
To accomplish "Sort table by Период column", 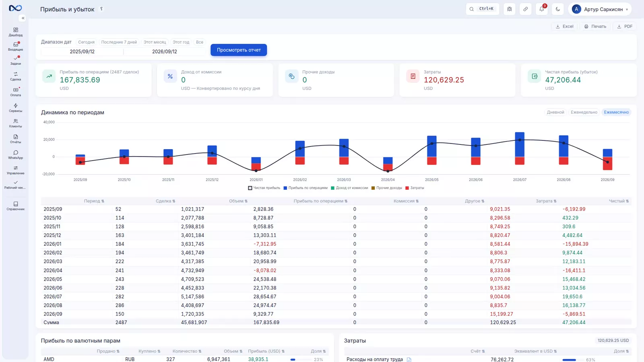I will [x=94, y=201].
